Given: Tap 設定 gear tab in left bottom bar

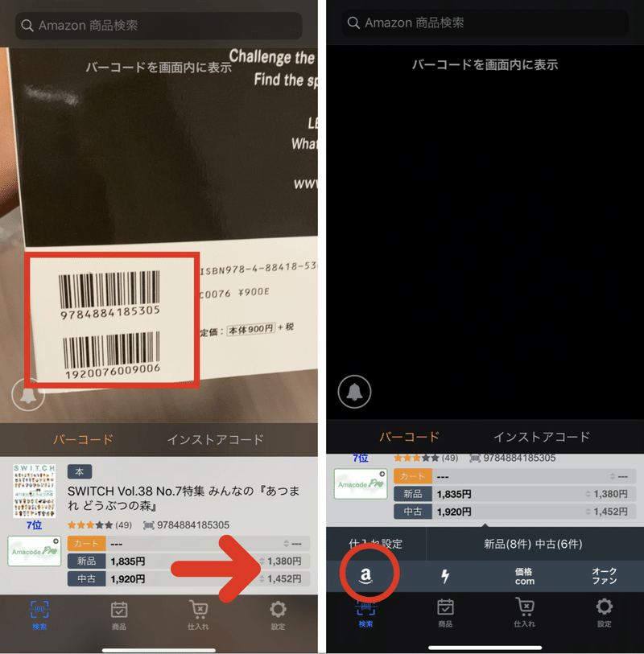Looking at the screenshot, I should (x=278, y=615).
